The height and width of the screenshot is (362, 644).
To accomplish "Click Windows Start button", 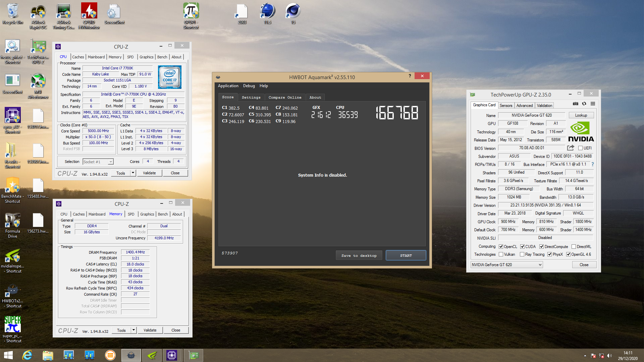I will [8, 355].
